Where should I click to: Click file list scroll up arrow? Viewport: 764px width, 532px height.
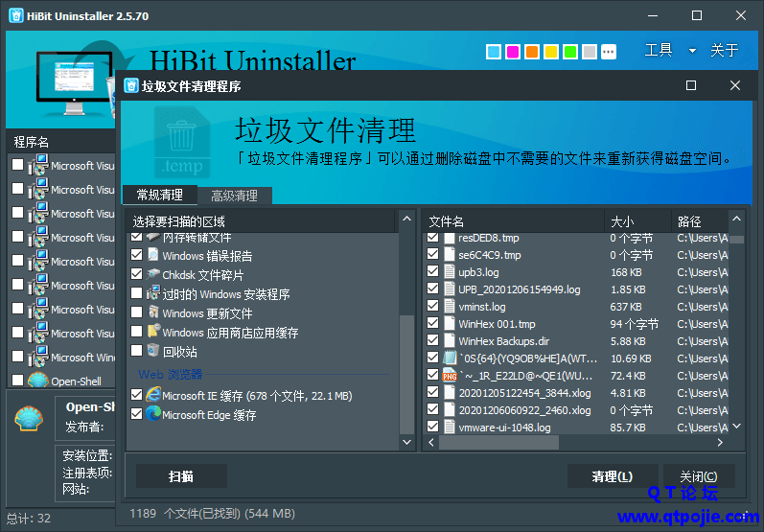[x=737, y=220]
